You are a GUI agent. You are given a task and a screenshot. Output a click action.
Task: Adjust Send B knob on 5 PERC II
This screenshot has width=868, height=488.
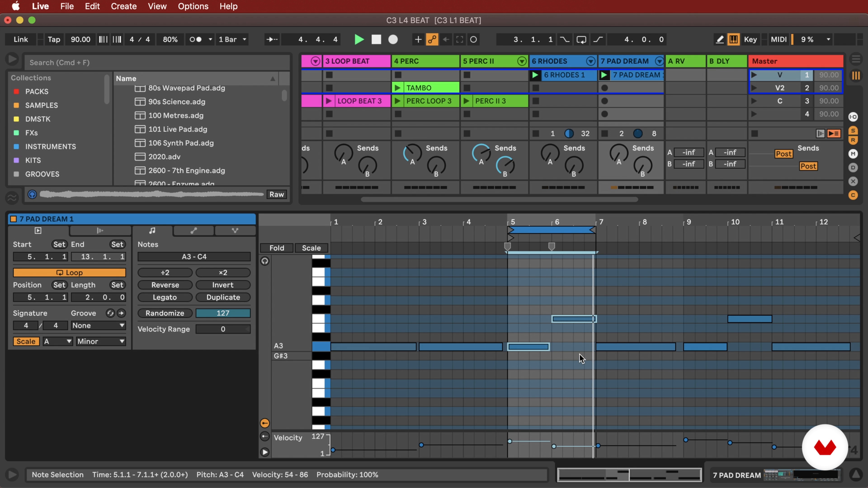coord(505,165)
